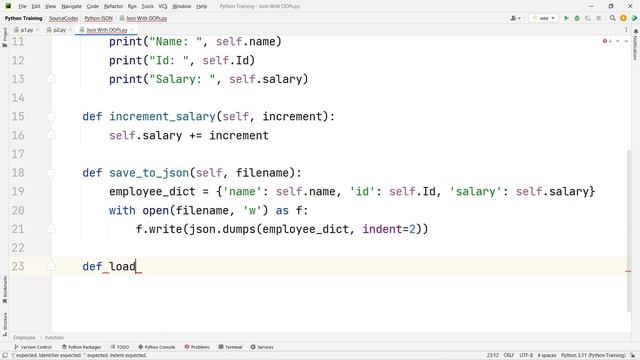Open Search Everywhere magnifier icon

pyautogui.click(x=612, y=18)
